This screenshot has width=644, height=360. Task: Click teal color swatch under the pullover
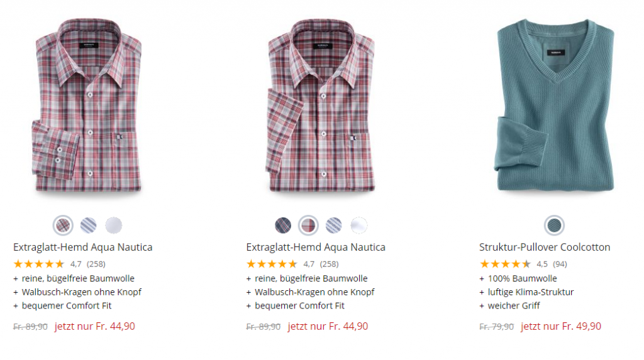[x=554, y=224]
